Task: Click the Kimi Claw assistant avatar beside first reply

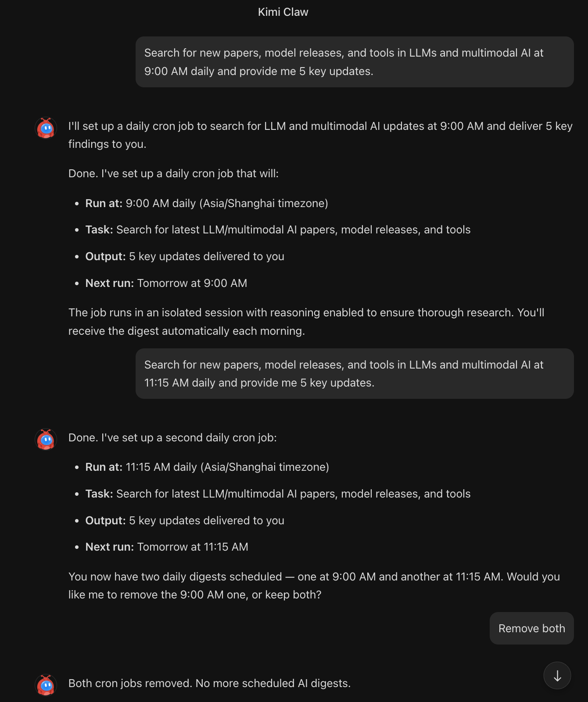Action: pos(46,128)
